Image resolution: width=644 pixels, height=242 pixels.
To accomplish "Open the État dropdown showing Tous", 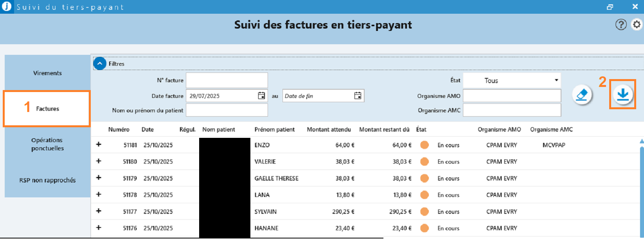I will tap(512, 81).
